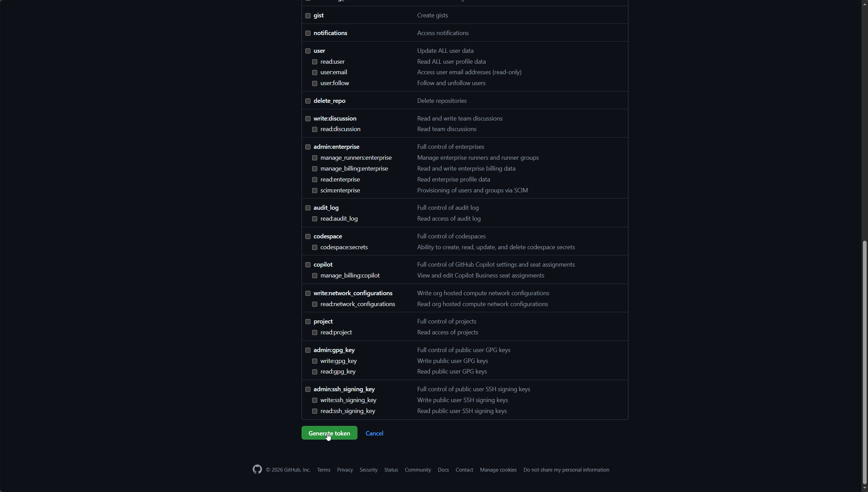Viewport: 868px width, 492px height.
Task: Check the gist scope checkbox
Action: pyautogui.click(x=308, y=16)
